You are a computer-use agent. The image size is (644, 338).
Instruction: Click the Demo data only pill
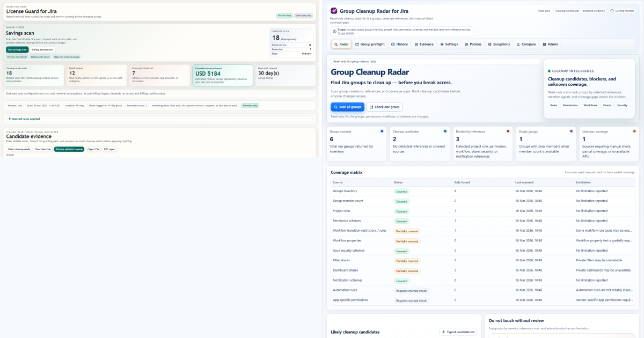pyautogui.click(x=303, y=16)
